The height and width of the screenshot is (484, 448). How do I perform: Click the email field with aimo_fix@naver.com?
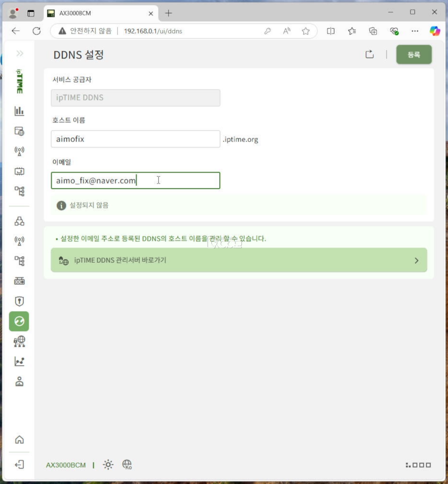(x=136, y=181)
